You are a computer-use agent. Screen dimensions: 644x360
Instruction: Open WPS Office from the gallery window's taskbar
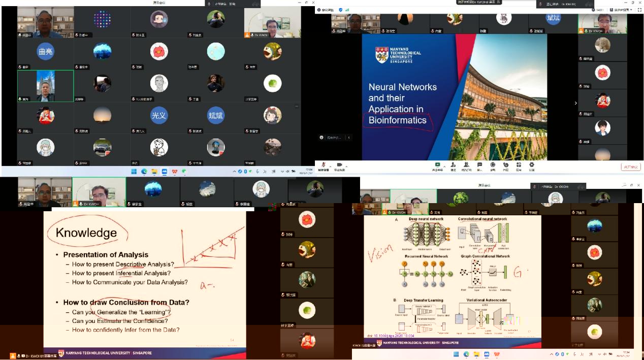click(x=175, y=172)
